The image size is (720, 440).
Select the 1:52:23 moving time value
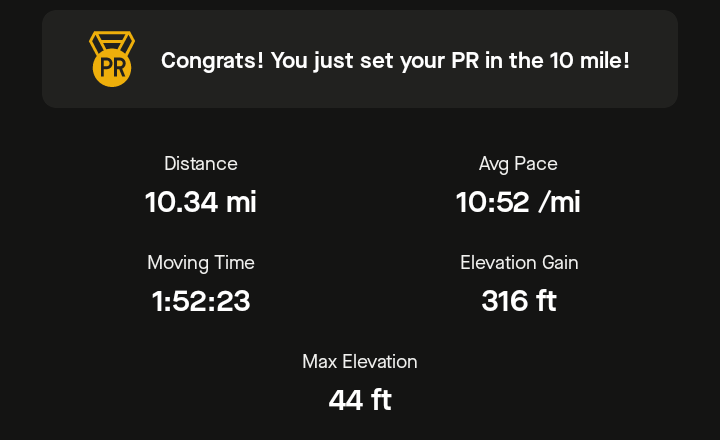pyautogui.click(x=201, y=301)
